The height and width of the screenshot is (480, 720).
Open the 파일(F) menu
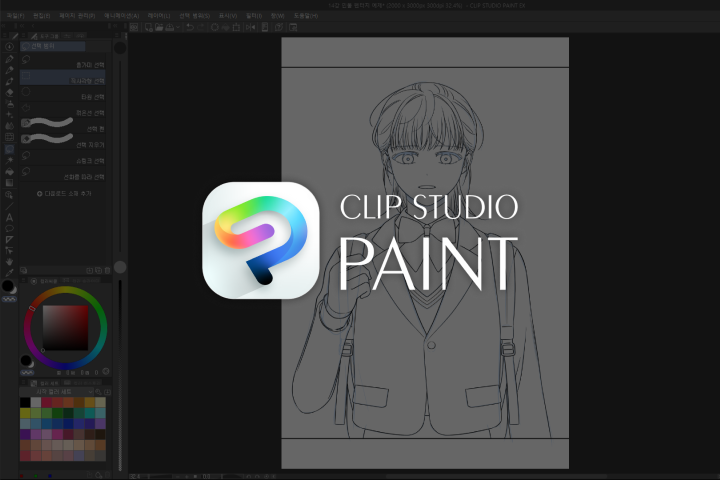pos(16,16)
